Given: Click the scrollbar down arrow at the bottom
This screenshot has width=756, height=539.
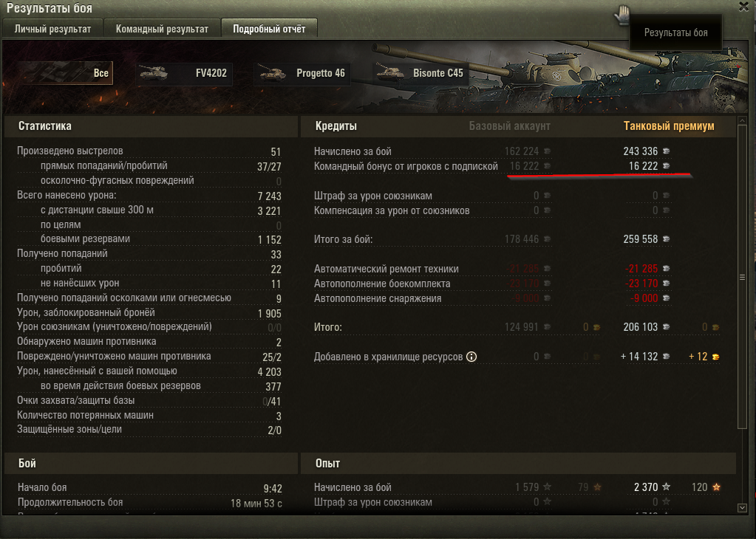Looking at the screenshot, I should 742,508.
